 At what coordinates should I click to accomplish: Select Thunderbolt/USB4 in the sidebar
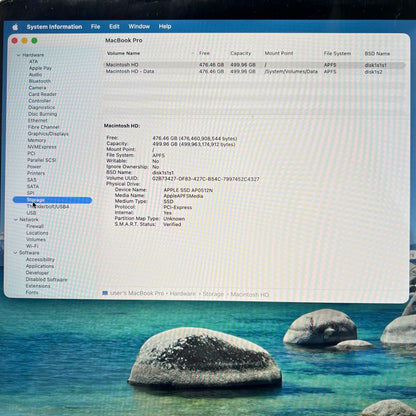(48, 206)
